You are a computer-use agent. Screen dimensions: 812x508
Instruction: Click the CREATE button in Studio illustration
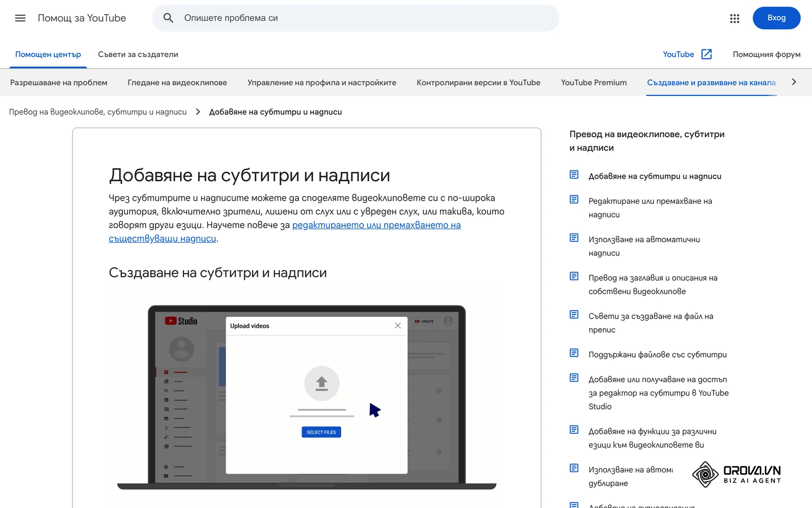[x=425, y=321]
